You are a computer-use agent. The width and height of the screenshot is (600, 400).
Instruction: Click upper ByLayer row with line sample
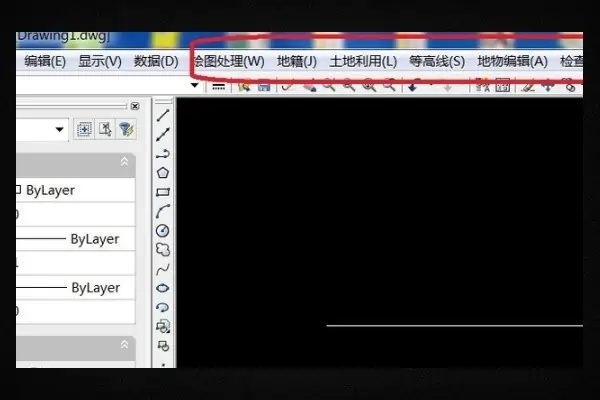click(76, 239)
